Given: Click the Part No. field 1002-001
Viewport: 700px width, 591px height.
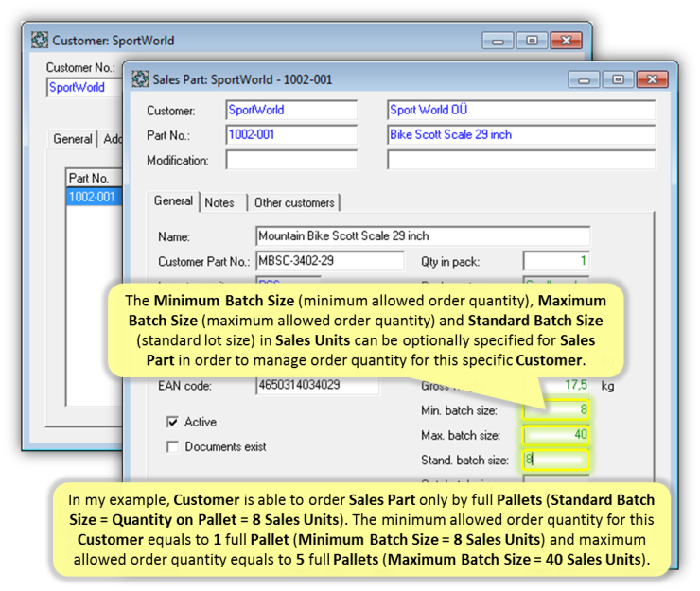Looking at the screenshot, I should pyautogui.click(x=291, y=135).
